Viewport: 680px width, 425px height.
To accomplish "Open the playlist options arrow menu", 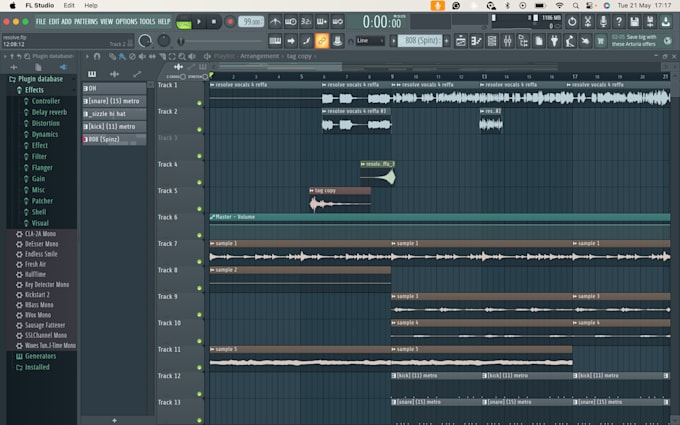I will coord(87,56).
